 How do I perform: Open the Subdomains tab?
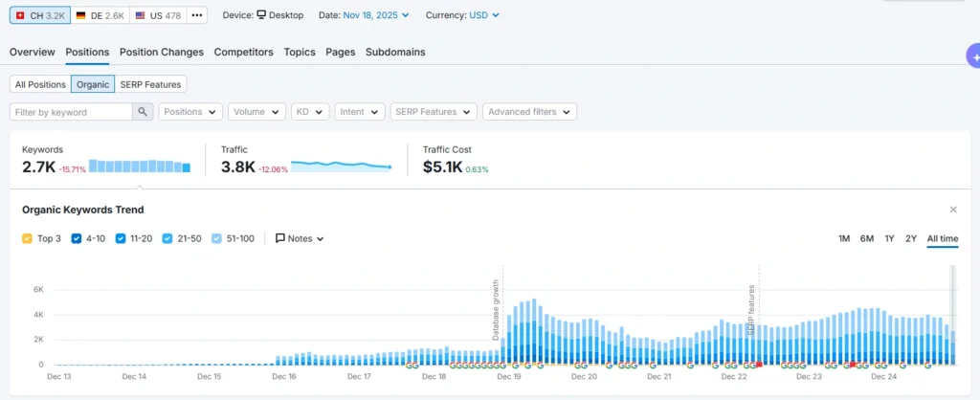click(395, 53)
